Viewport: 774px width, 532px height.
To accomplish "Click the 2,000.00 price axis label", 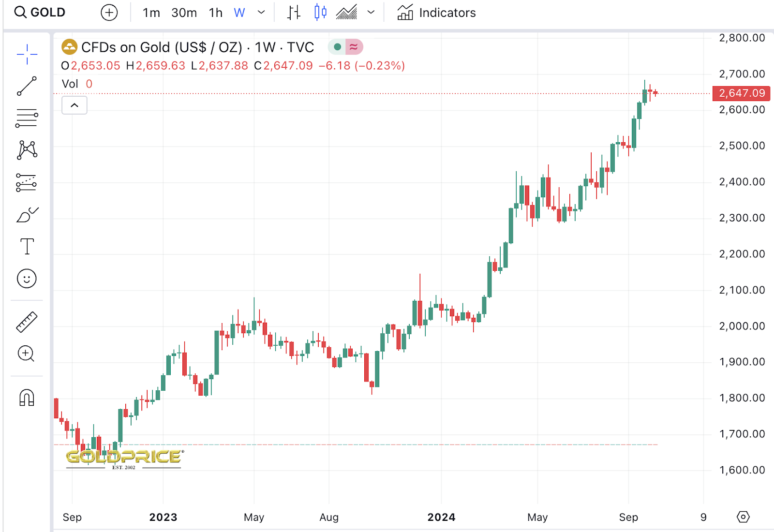I will pyautogui.click(x=742, y=326).
